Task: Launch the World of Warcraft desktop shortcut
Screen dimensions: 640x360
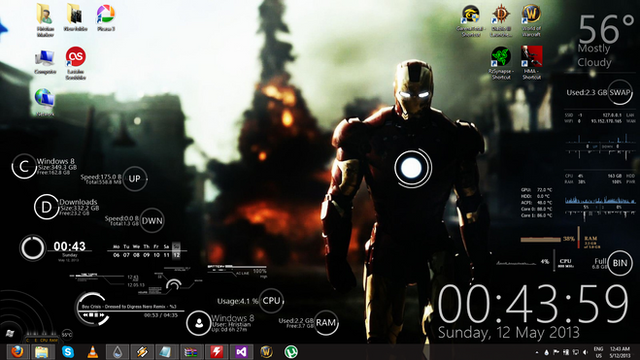Action: 531,21
